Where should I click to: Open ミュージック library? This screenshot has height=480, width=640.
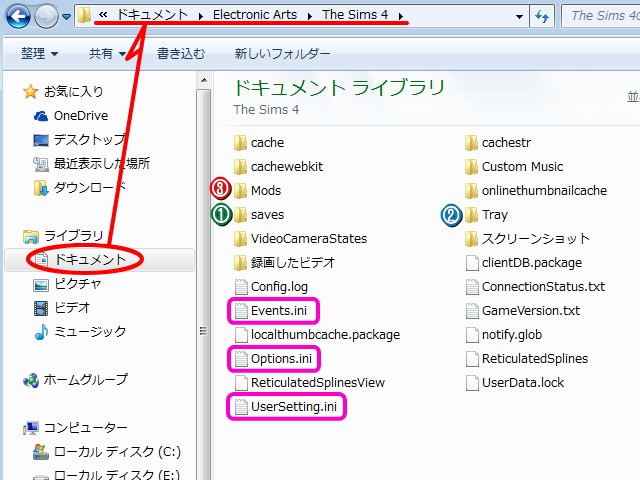[x=80, y=331]
